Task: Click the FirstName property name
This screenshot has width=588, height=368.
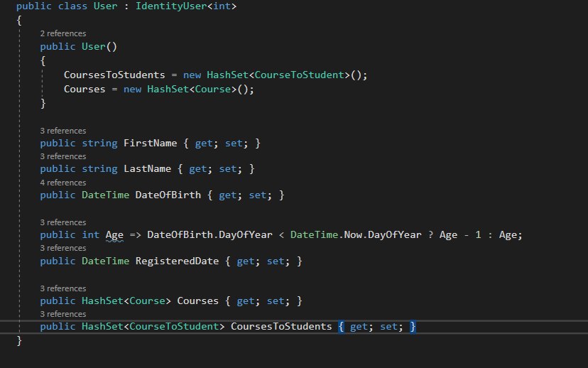Action: (150, 144)
